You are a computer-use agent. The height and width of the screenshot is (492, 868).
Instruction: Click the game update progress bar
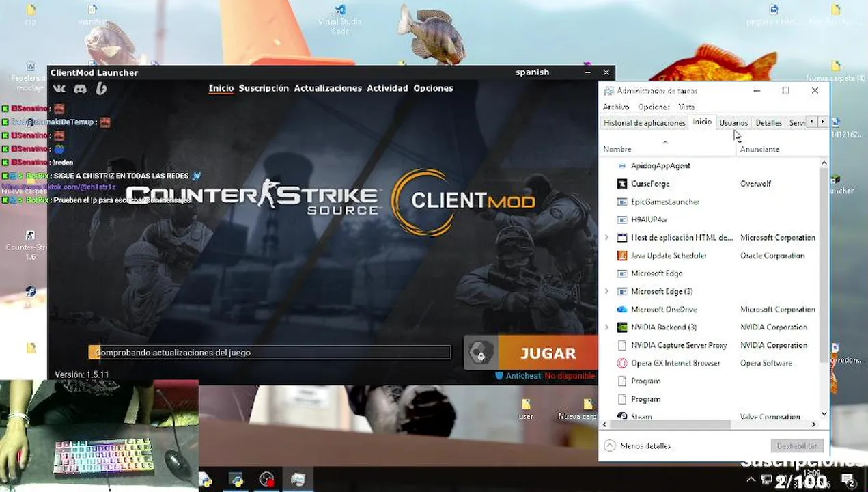click(270, 353)
